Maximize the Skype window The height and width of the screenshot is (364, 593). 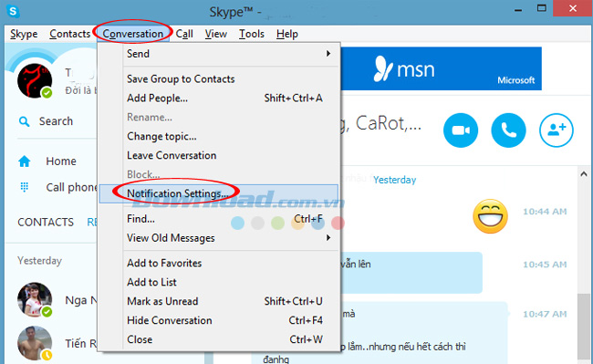(x=542, y=8)
